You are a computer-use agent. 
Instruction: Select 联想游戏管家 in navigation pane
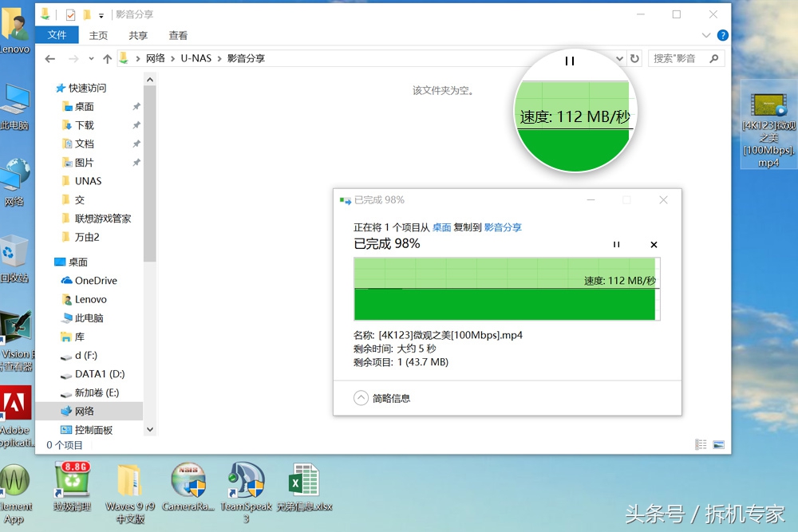pyautogui.click(x=97, y=219)
